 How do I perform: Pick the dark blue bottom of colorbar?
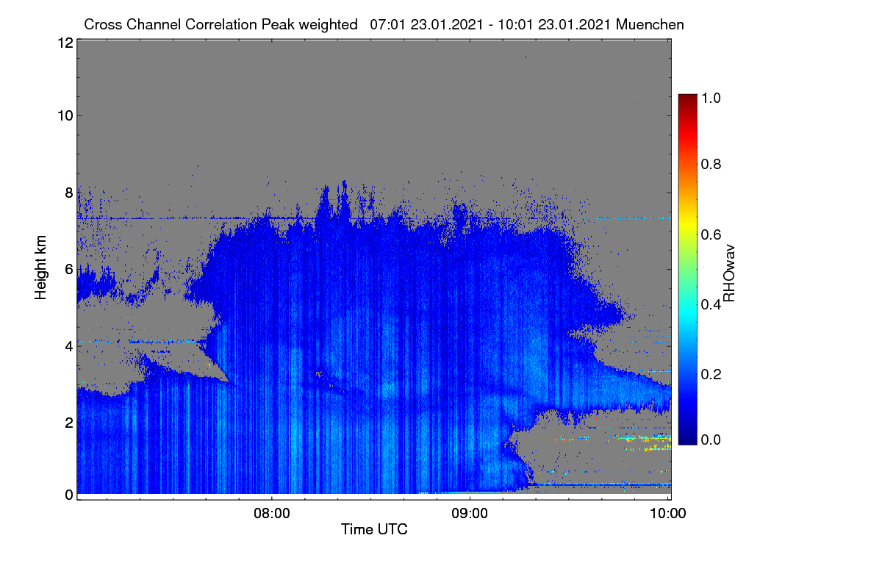(687, 441)
